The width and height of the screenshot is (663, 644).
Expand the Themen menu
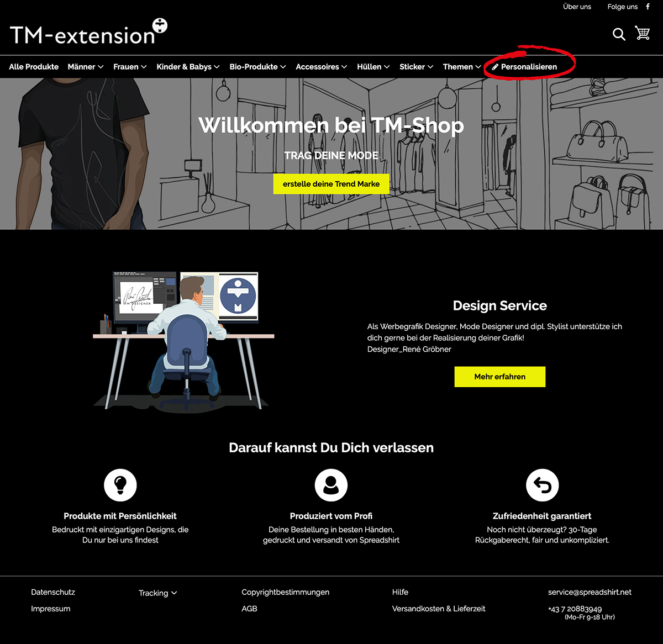[x=462, y=67]
